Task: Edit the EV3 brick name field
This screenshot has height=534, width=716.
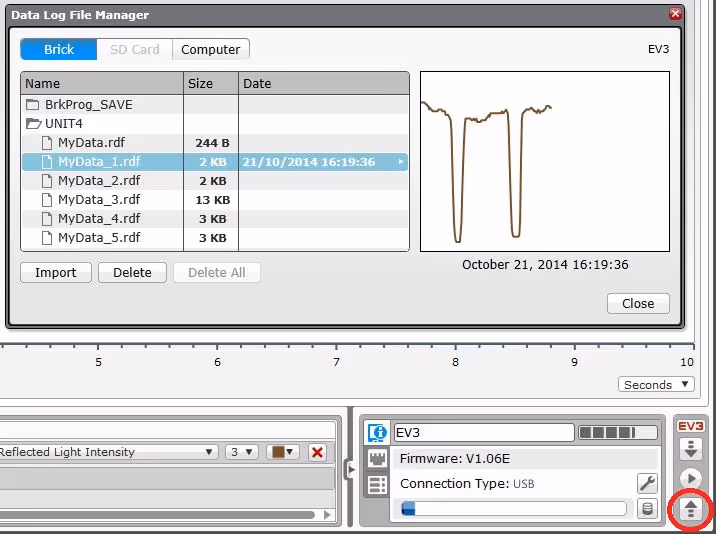Action: click(x=484, y=433)
